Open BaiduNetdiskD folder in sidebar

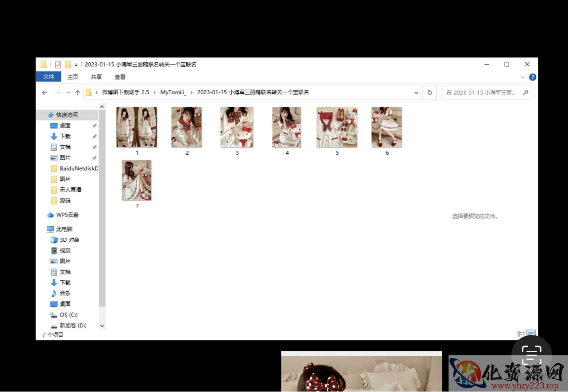point(79,168)
